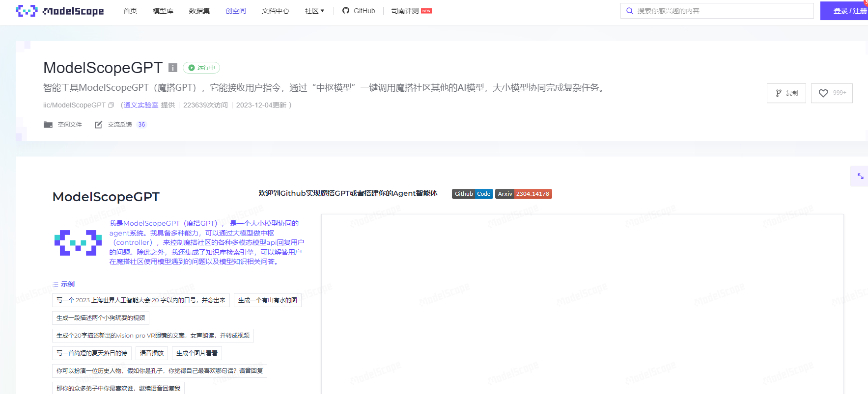This screenshot has height=394, width=868.
Task: Click the 登录 / 注册 button
Action: (x=844, y=11)
